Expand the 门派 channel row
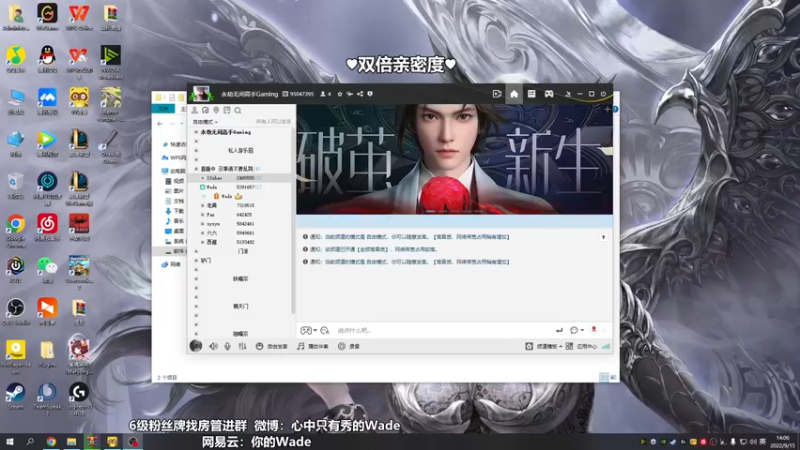This screenshot has width=800, height=450. point(196,252)
